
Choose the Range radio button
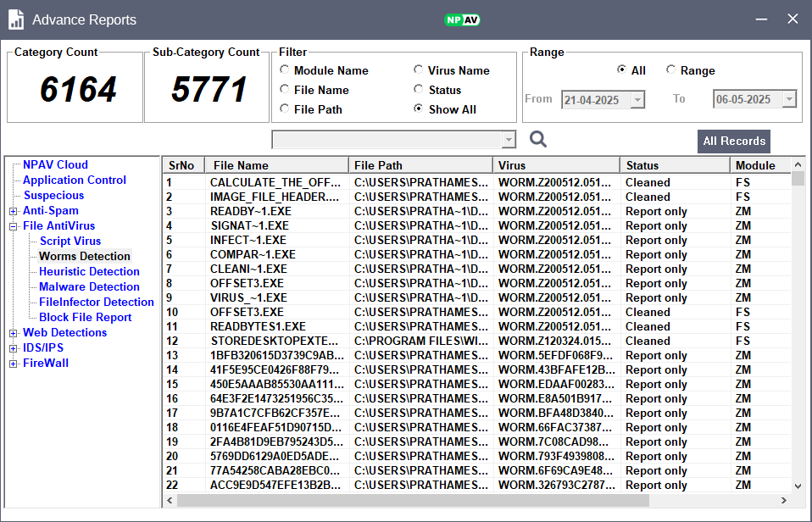[x=671, y=70]
